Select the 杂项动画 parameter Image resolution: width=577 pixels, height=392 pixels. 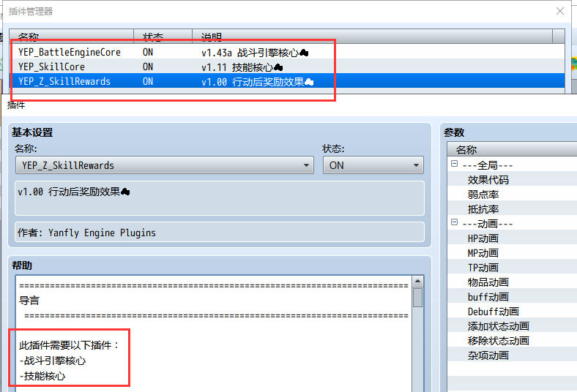[x=488, y=355]
